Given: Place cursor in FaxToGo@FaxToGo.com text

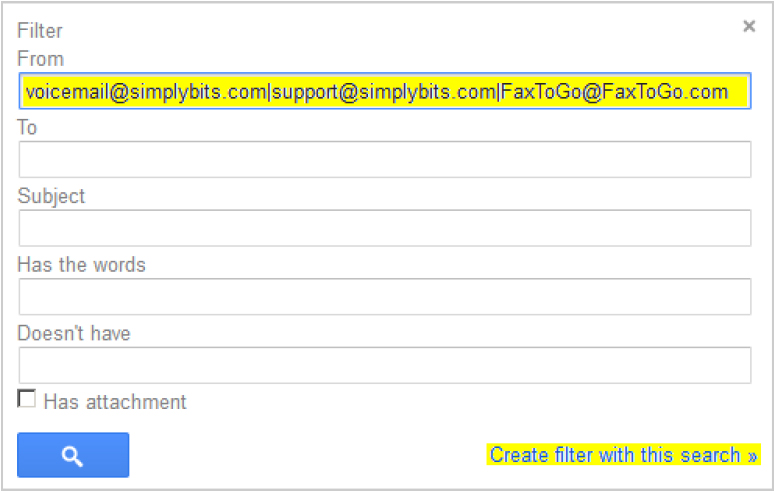Looking at the screenshot, I should click(x=614, y=92).
